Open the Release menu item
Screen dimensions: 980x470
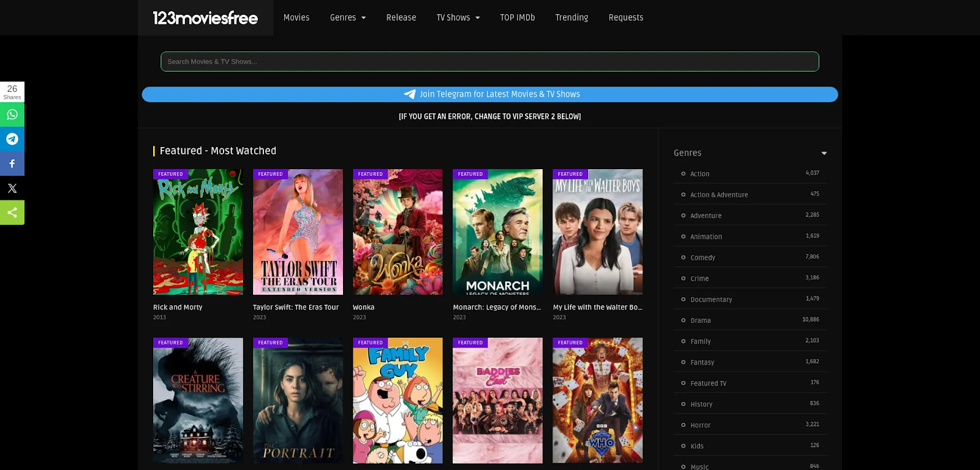[x=401, y=18]
